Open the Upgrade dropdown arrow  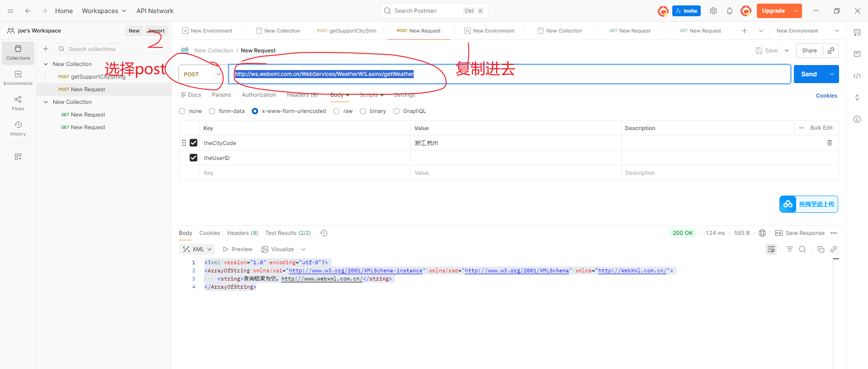[x=796, y=11]
